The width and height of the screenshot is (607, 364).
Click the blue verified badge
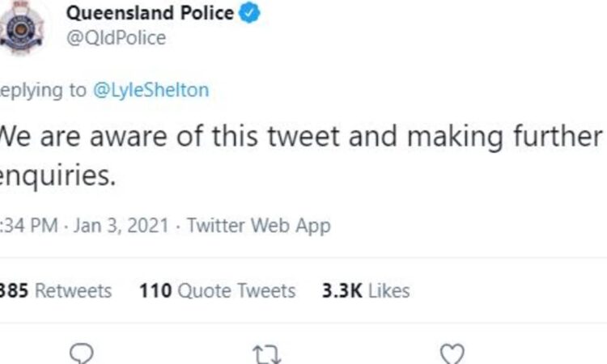tap(249, 13)
